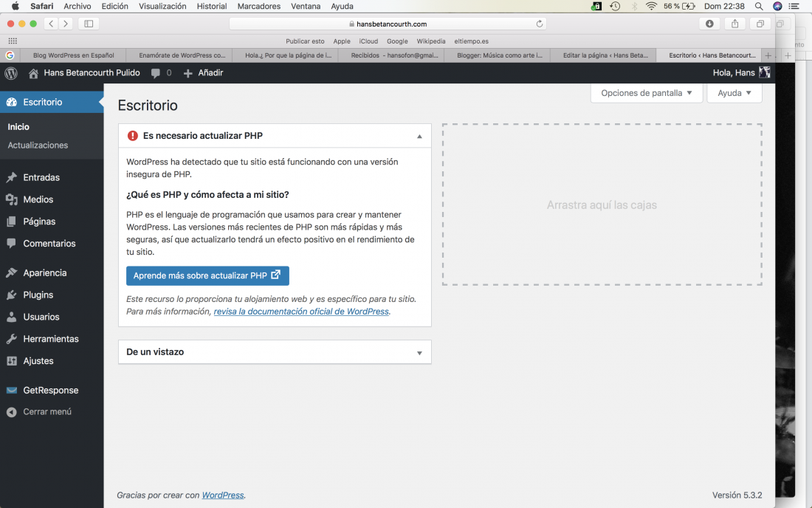Click Escritorio dashboard gauge icon

point(11,103)
